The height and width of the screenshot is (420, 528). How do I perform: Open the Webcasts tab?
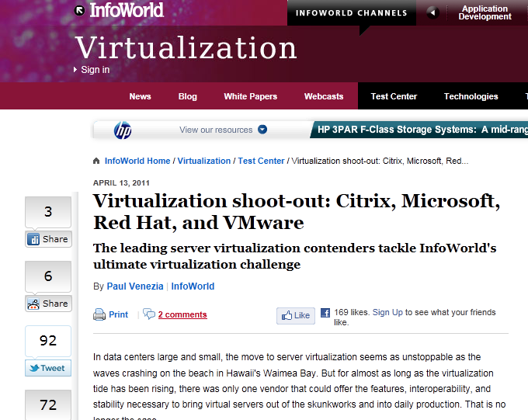324,96
